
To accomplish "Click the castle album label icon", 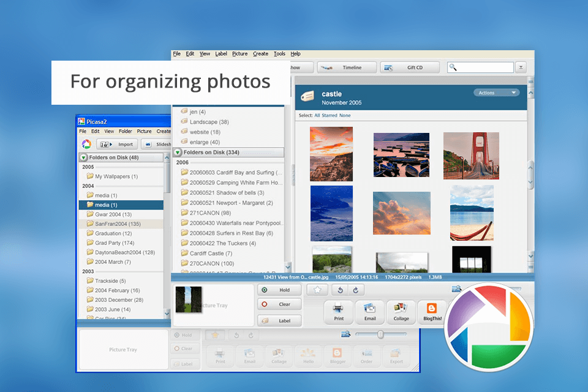I will tap(307, 96).
